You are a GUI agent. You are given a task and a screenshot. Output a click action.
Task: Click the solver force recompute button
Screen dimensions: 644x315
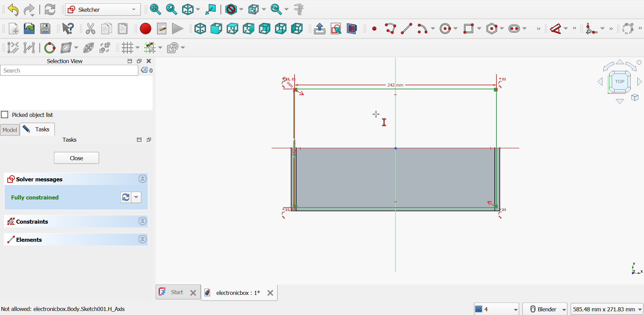pyautogui.click(x=126, y=197)
